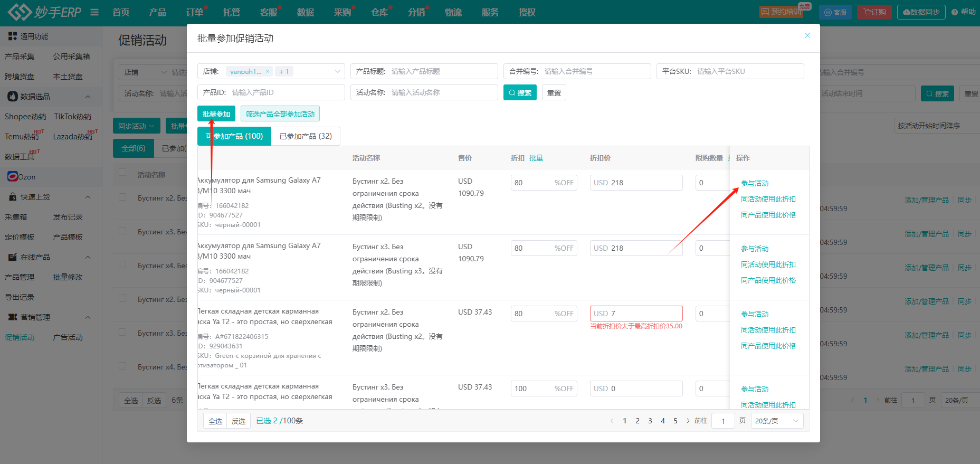Edit the 100 %OFF discount field
The height and width of the screenshot is (464, 980).
(x=544, y=389)
